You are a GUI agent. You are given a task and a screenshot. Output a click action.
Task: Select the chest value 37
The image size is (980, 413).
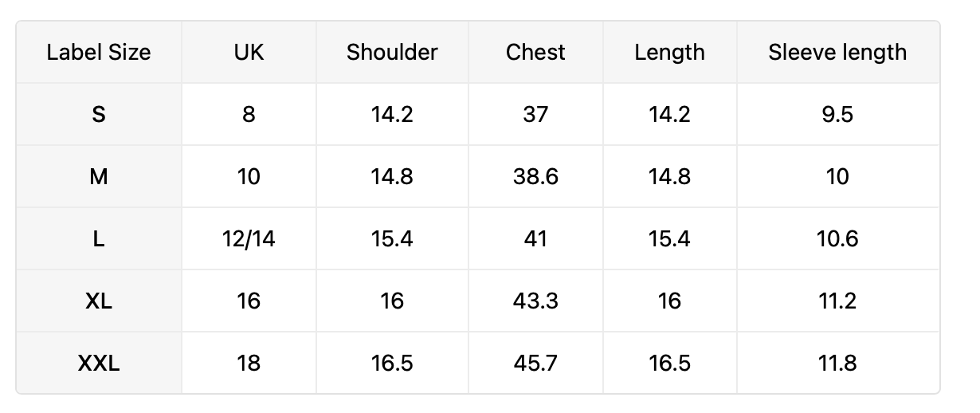[x=535, y=115]
